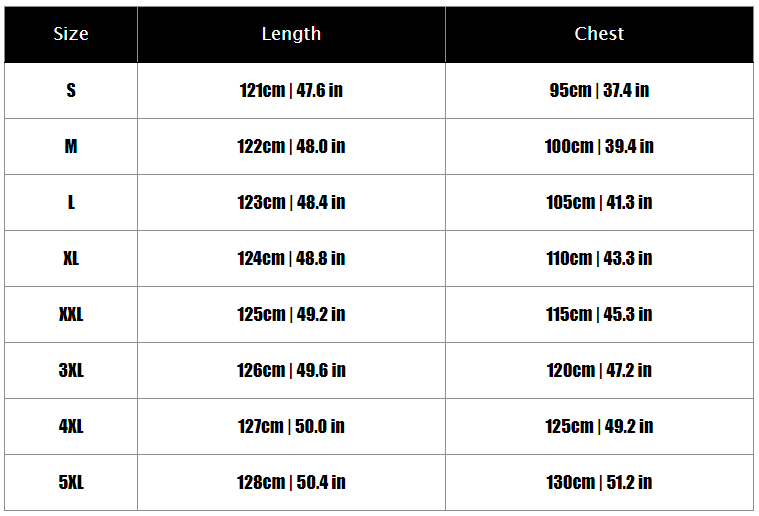Click the 100cm | 39.4 in chest cell
This screenshot has height=516, width=759.
[599, 146]
